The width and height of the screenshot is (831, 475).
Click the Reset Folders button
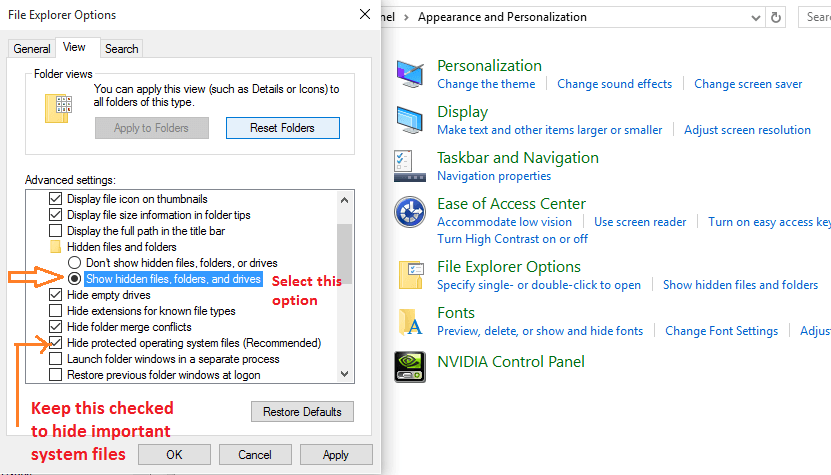[x=282, y=128]
